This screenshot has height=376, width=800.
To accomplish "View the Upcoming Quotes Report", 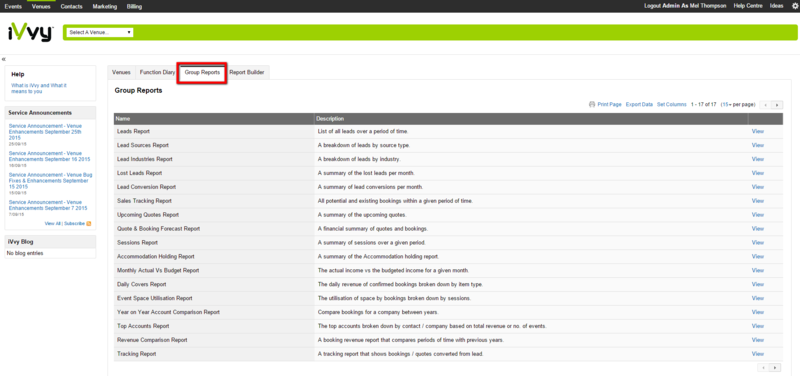I will point(758,215).
